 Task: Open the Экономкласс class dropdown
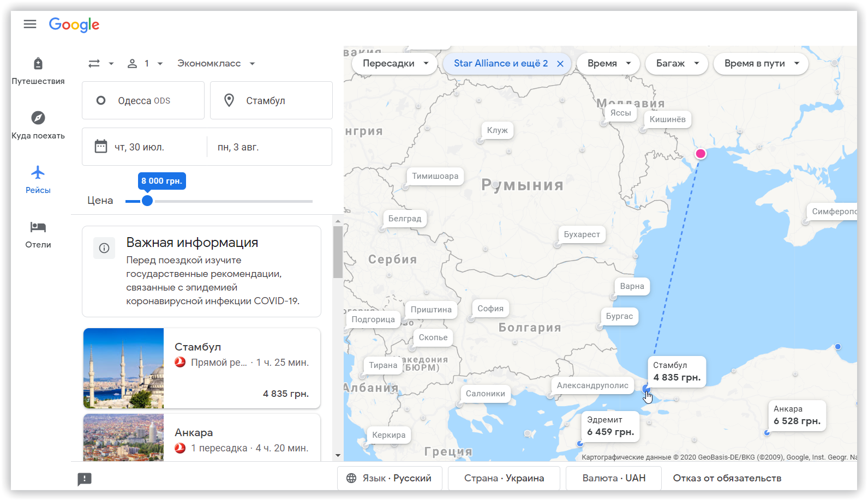coord(216,64)
